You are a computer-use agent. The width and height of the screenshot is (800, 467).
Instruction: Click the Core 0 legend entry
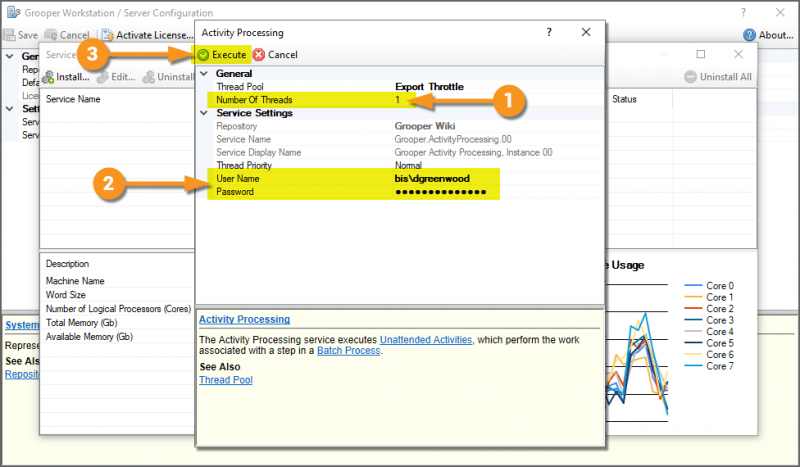pos(709,286)
